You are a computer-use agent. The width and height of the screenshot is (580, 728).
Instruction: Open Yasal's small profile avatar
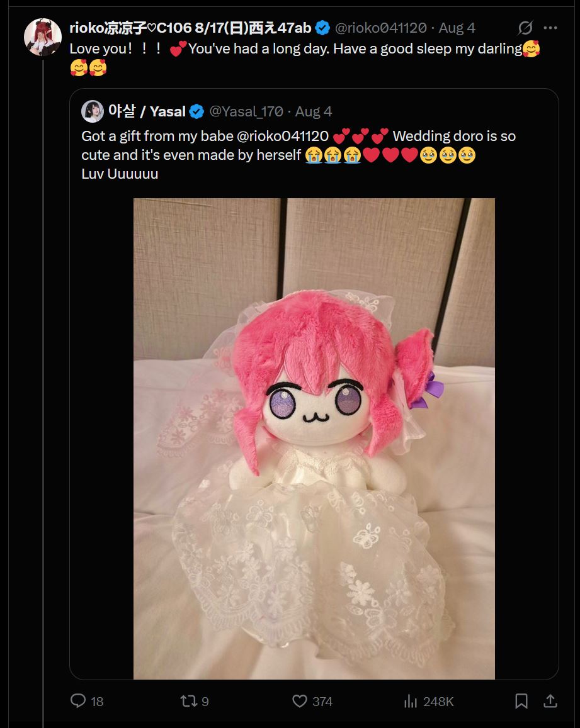[x=93, y=111]
